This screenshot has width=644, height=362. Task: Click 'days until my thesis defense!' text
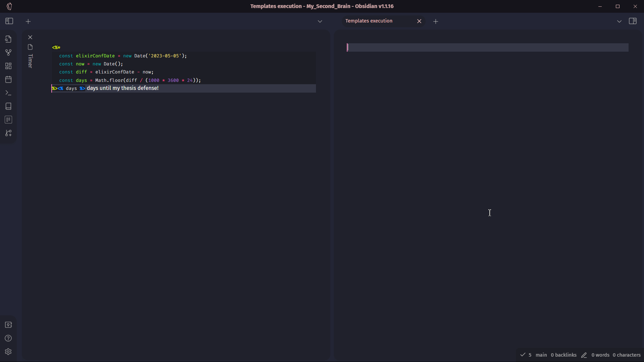[x=123, y=88]
